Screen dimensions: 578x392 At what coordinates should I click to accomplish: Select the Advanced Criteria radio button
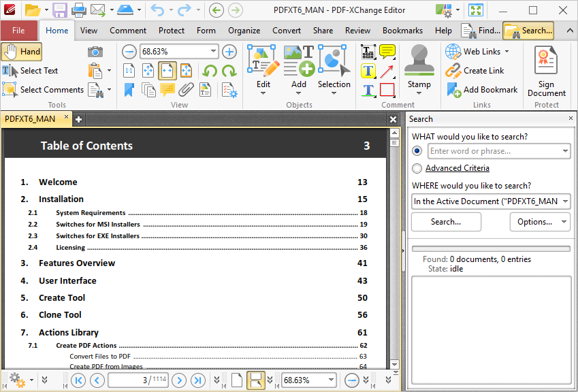pos(417,168)
